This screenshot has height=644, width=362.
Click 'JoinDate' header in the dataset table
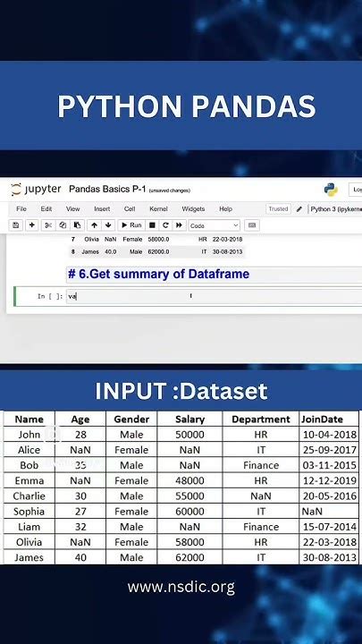pyautogui.click(x=322, y=419)
